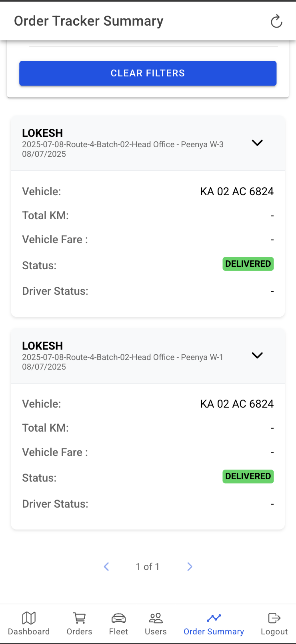Click the "1 of 1" page indicator

(x=148, y=567)
